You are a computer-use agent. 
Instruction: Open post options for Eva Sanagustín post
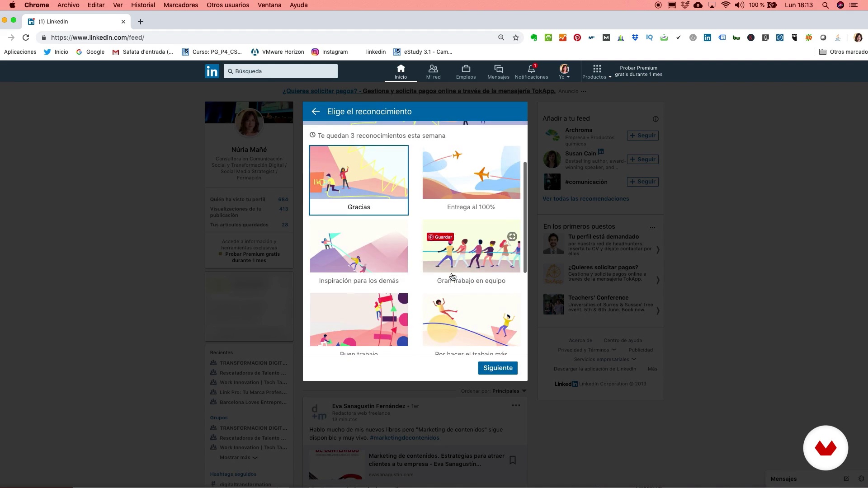[x=516, y=405]
